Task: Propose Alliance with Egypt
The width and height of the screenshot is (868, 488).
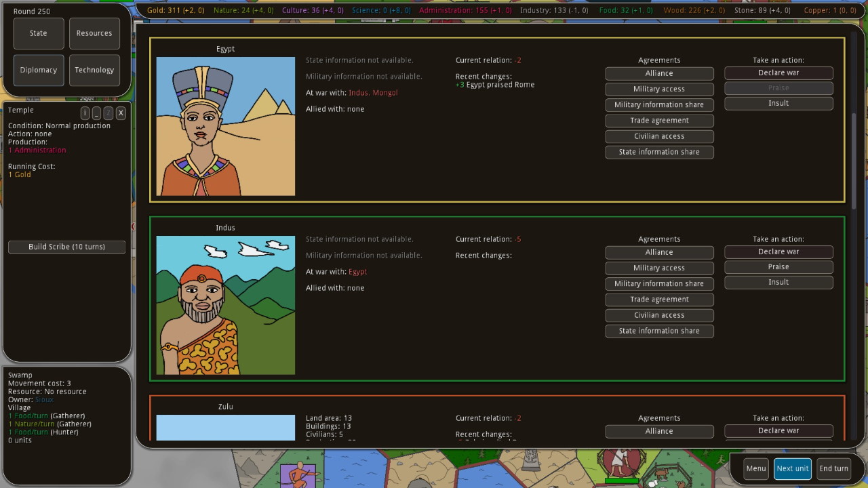Action: pyautogui.click(x=659, y=73)
